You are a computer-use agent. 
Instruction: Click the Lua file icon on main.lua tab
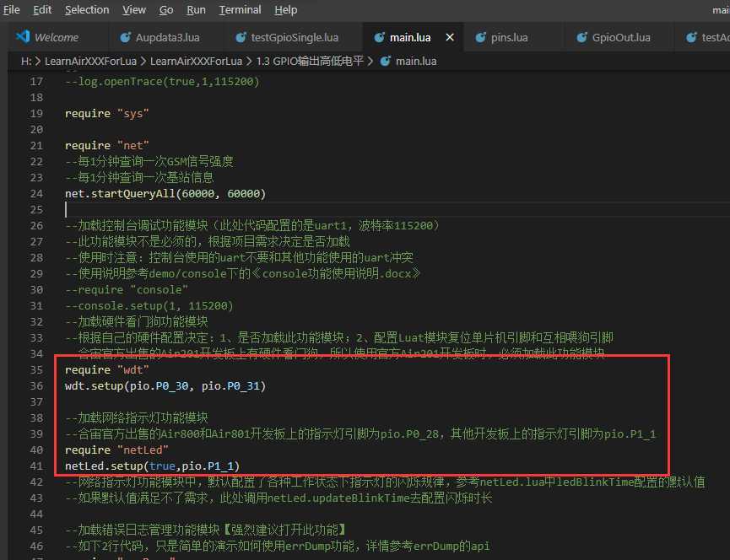point(380,37)
